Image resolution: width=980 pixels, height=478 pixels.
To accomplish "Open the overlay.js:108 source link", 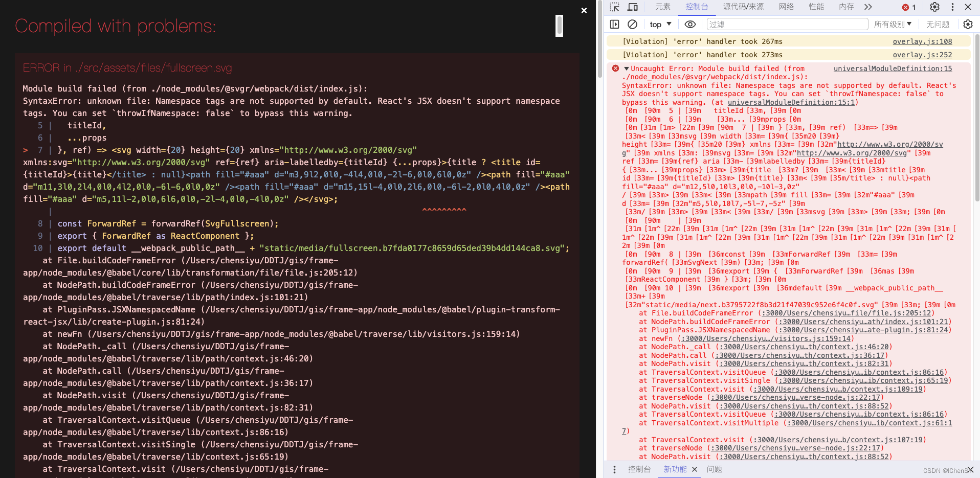I will pos(922,41).
